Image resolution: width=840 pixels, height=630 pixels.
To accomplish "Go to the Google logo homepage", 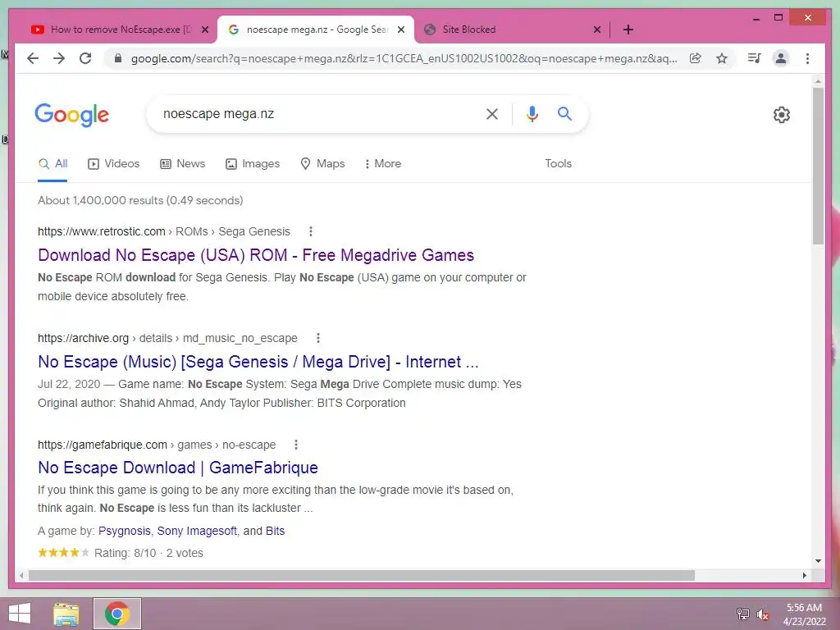I will coord(72,115).
